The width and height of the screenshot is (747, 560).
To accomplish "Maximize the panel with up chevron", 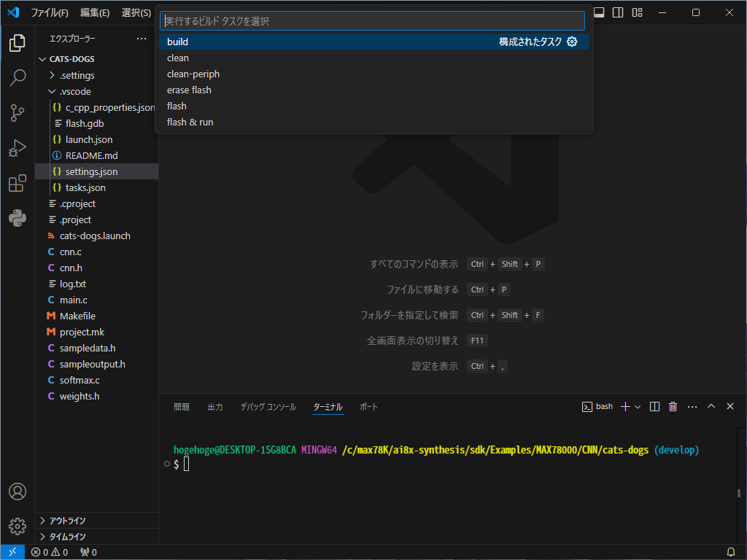I will tap(711, 406).
